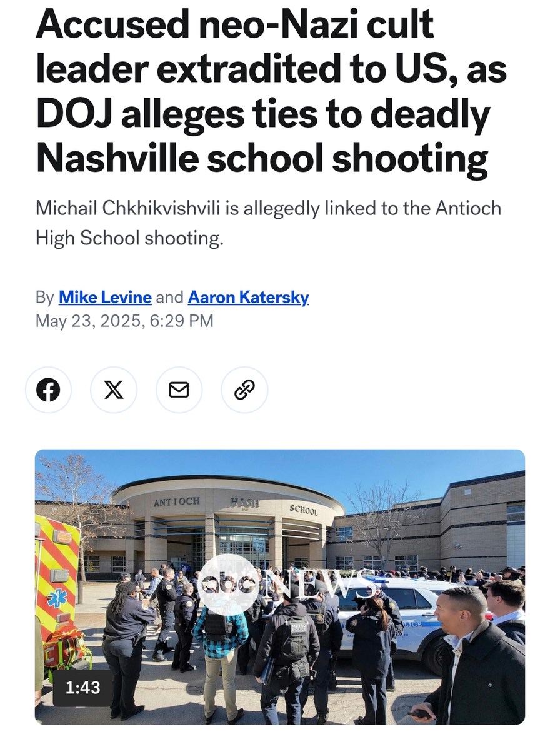This screenshot has width=560, height=739.
Task: Copy the article link with chain icon
Action: pyautogui.click(x=244, y=390)
